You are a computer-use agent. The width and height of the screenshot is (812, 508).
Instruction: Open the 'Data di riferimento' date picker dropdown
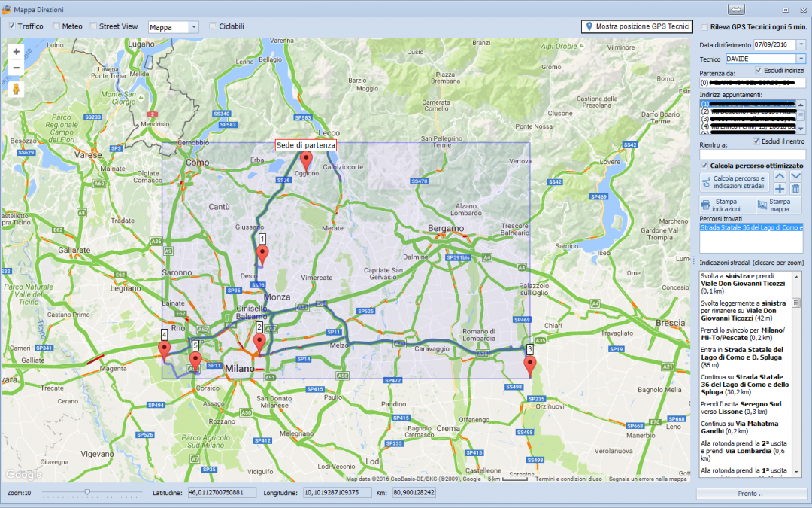(801, 44)
